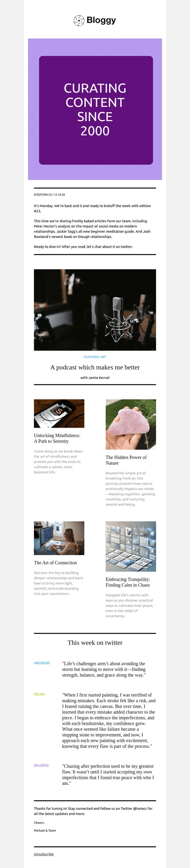Open the floating dashboards image thumbnail
Screen dimensions: 190x868
click(x=131, y=546)
